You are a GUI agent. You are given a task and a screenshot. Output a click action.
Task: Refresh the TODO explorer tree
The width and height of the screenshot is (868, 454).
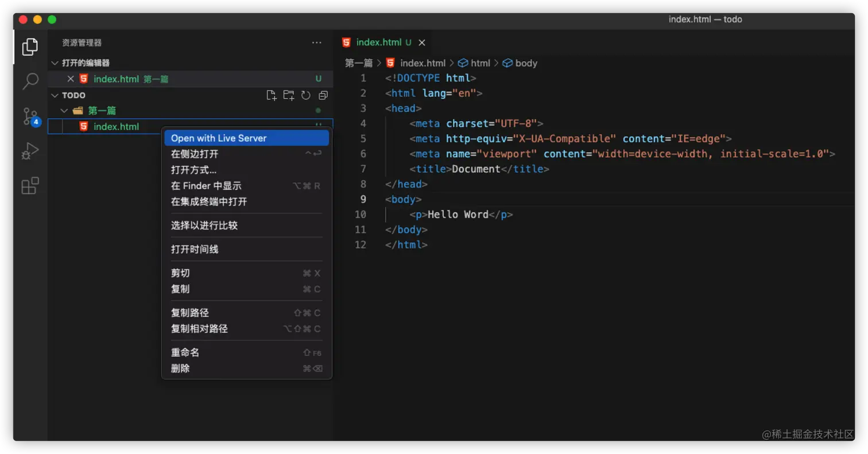306,95
